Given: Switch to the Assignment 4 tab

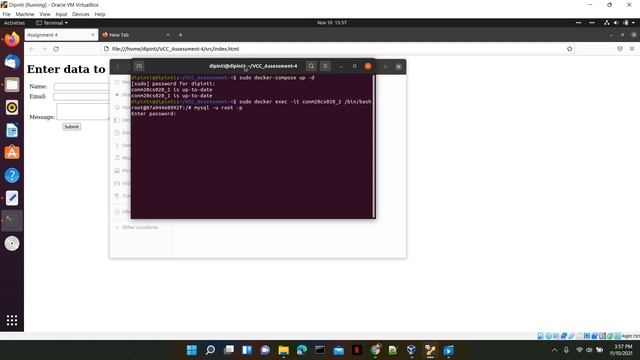Looking at the screenshot, I should (x=61, y=35).
